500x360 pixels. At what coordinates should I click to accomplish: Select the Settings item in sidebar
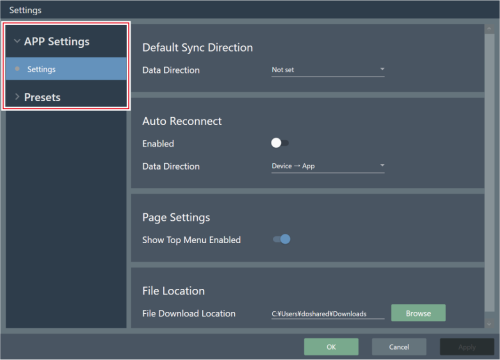[x=66, y=69]
